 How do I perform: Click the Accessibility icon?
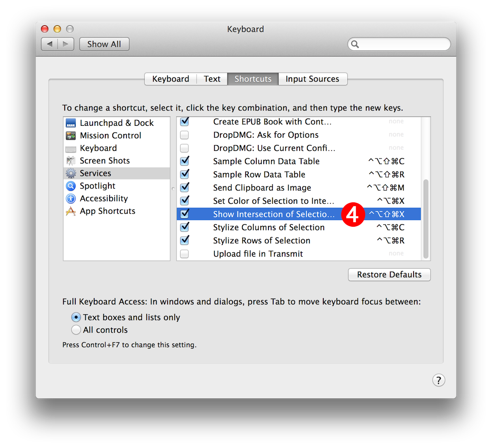[x=71, y=199]
